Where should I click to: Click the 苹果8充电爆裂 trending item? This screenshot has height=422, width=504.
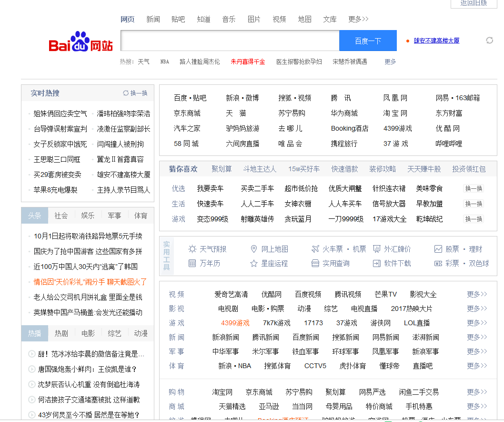tap(56, 190)
